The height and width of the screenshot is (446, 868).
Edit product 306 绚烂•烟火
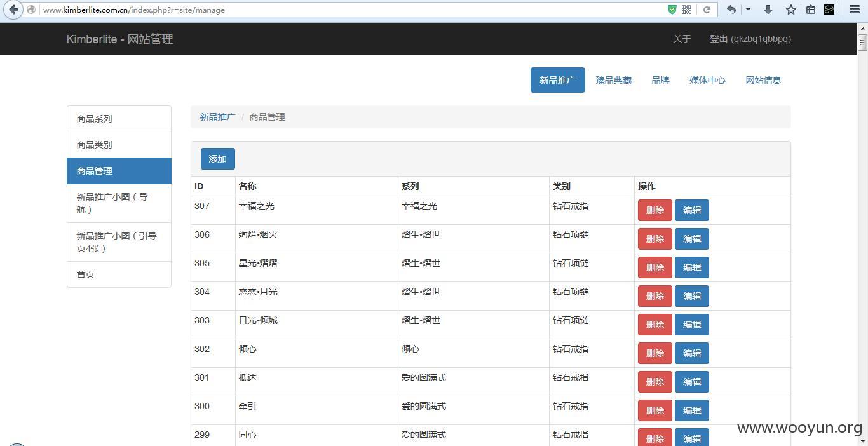[x=692, y=239]
